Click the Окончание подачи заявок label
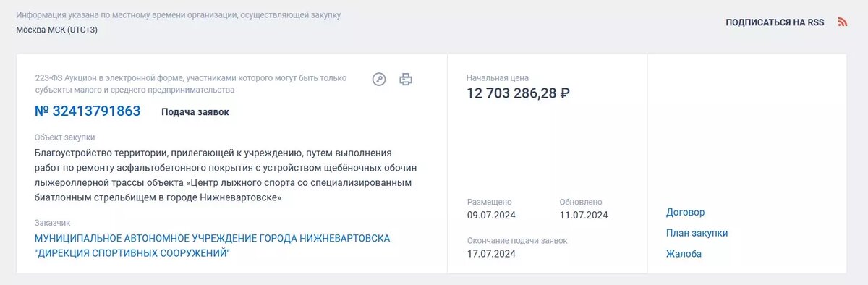Screen dimensions: 868x285 click(517, 240)
